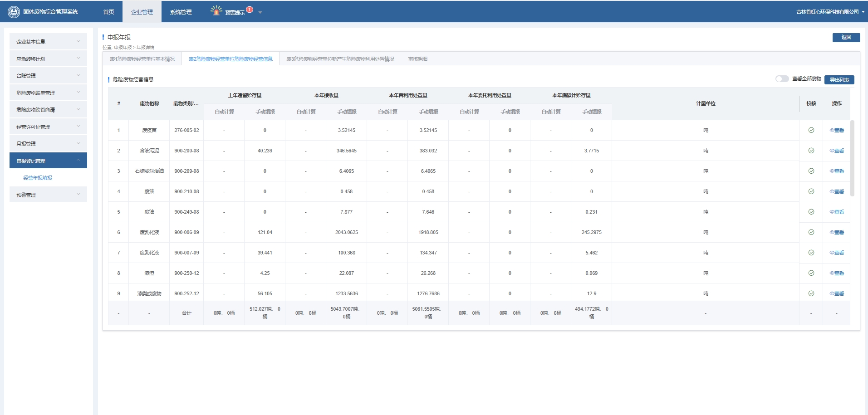Select 系统管理 in top navigation
The height and width of the screenshot is (415, 868).
click(181, 12)
